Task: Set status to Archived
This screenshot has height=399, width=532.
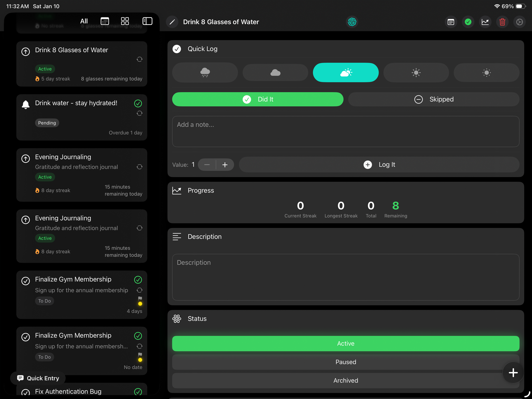Action: click(x=346, y=380)
